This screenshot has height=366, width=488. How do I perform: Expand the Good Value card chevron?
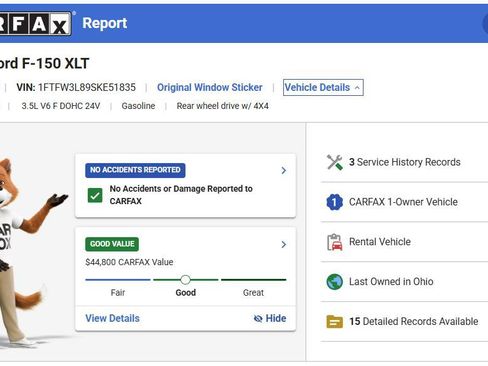[x=284, y=245]
